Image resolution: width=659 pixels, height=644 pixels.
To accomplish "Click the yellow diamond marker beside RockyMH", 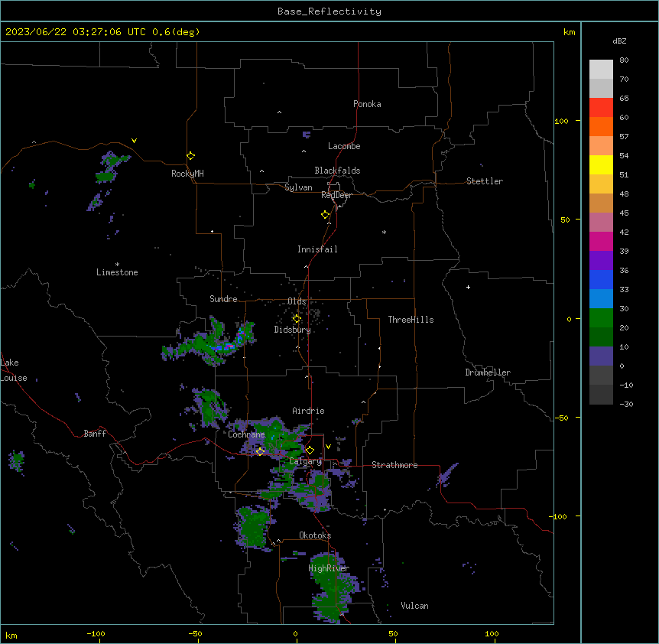I will tap(191, 156).
